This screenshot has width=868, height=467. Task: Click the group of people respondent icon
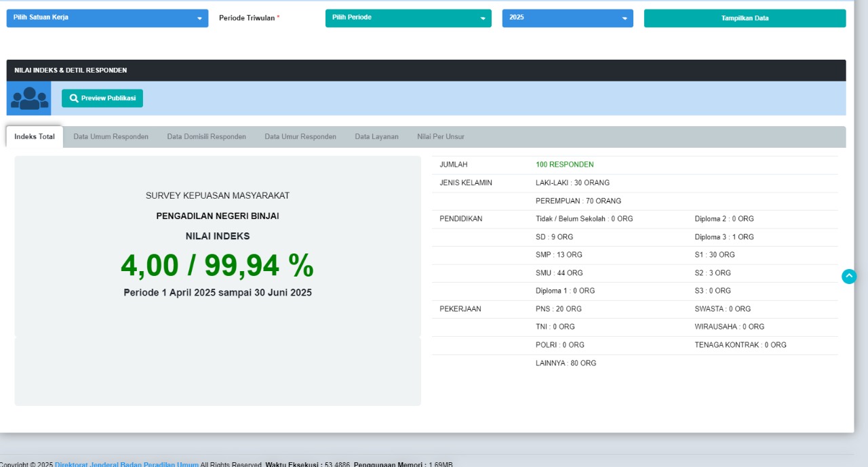click(x=29, y=98)
